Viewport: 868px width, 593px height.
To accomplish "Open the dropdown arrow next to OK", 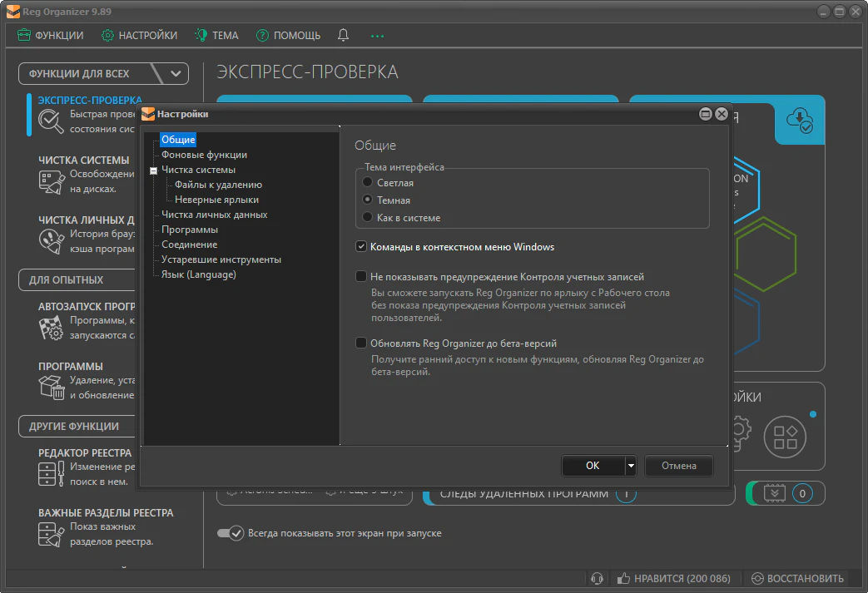I will point(631,466).
